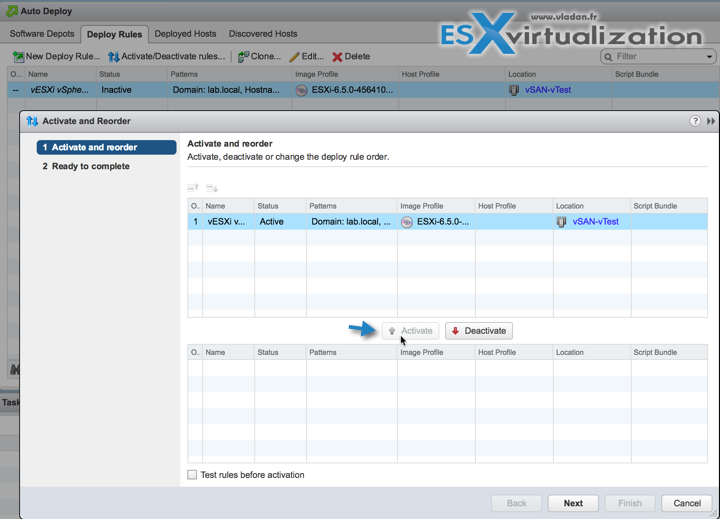Screen dimensions: 720x519
Task: Sort upper dialog table by Script Bundle
Action: tap(669, 206)
